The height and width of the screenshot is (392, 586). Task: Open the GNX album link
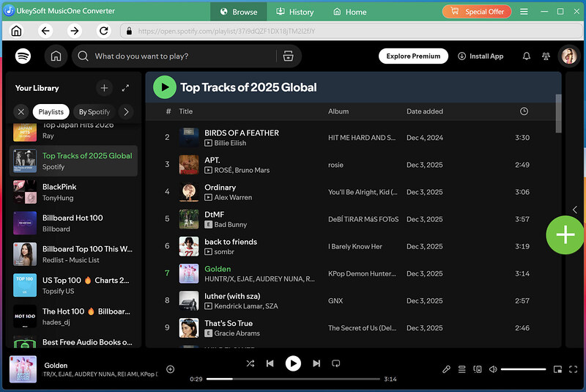[335, 300]
